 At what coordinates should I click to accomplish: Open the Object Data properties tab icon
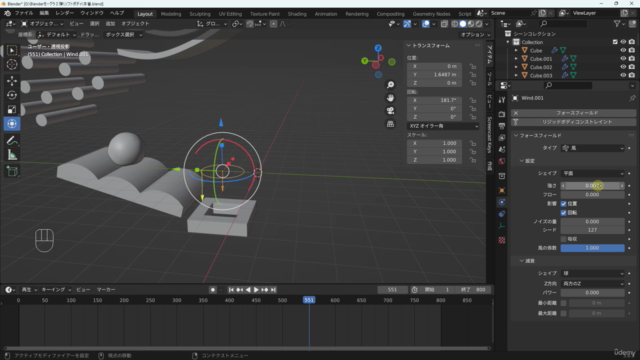502,226
